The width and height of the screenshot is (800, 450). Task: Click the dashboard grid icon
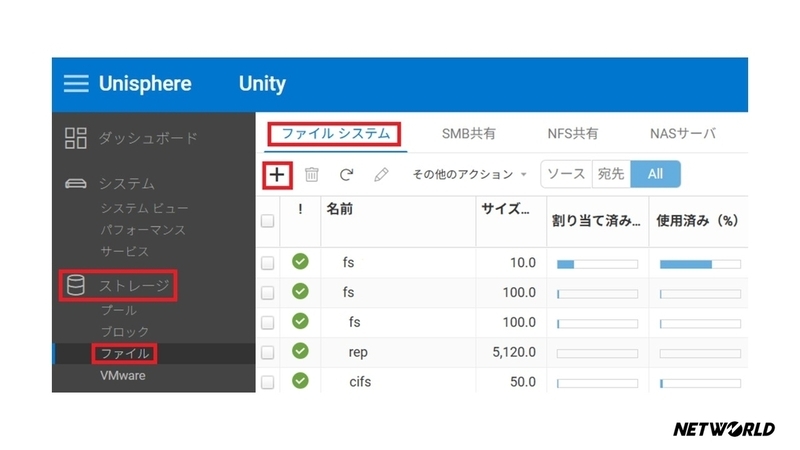click(76, 138)
